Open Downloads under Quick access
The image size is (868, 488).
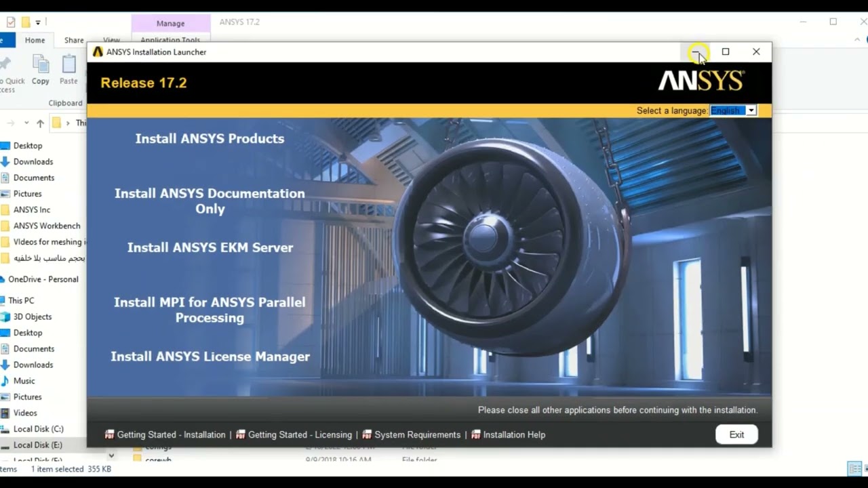pos(33,161)
